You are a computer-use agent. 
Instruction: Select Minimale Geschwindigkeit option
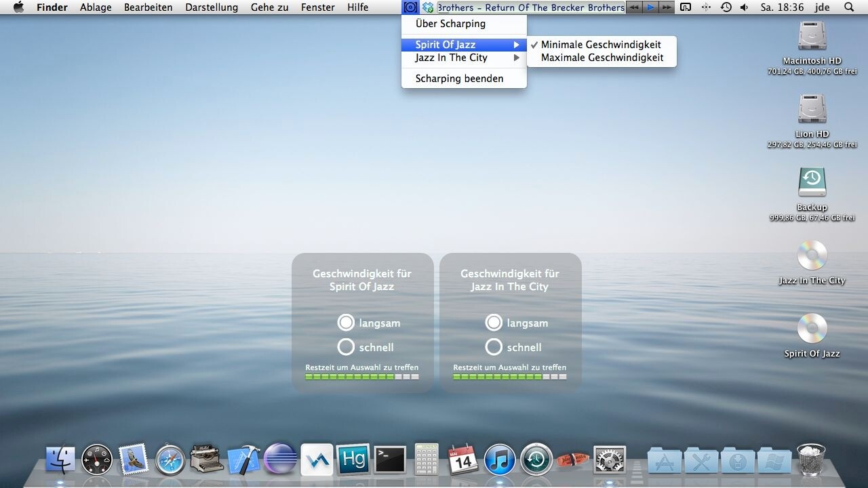[601, 45]
